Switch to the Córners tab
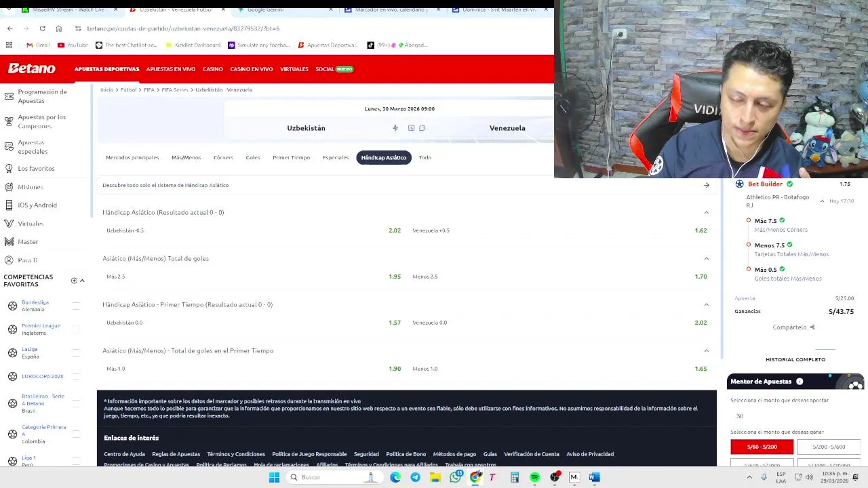Image resolution: width=868 pixels, height=488 pixels. 223,157
